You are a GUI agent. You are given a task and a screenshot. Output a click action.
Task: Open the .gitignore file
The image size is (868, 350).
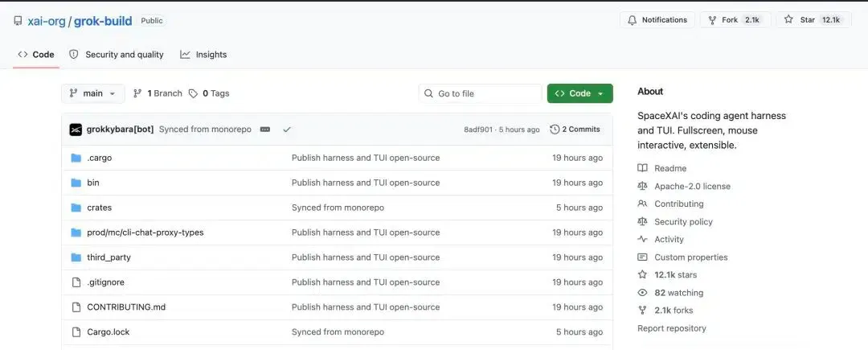coord(105,282)
